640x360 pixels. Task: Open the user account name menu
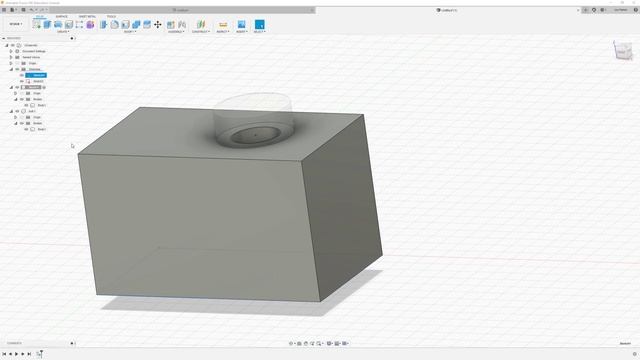620,10
